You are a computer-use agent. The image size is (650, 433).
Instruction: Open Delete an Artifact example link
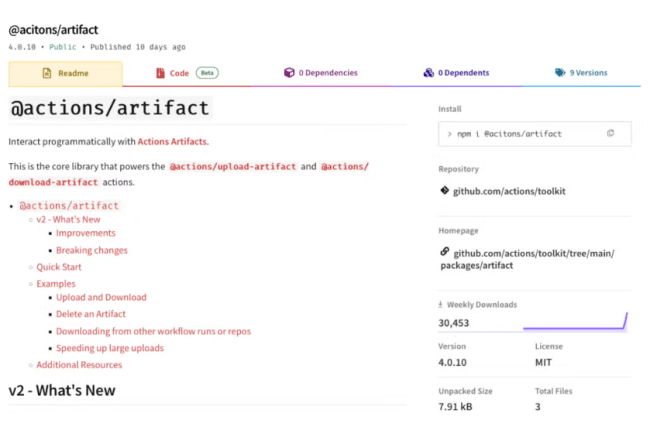91,314
